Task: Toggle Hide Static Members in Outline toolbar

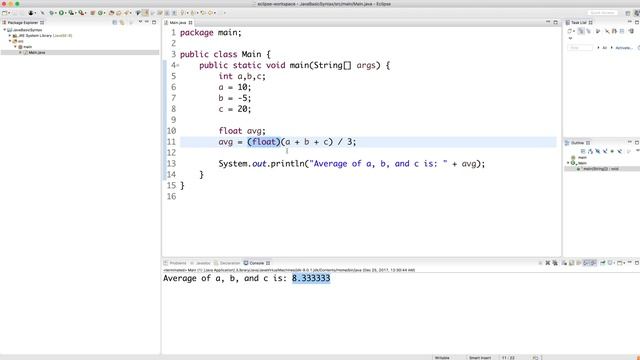Action: point(605,151)
